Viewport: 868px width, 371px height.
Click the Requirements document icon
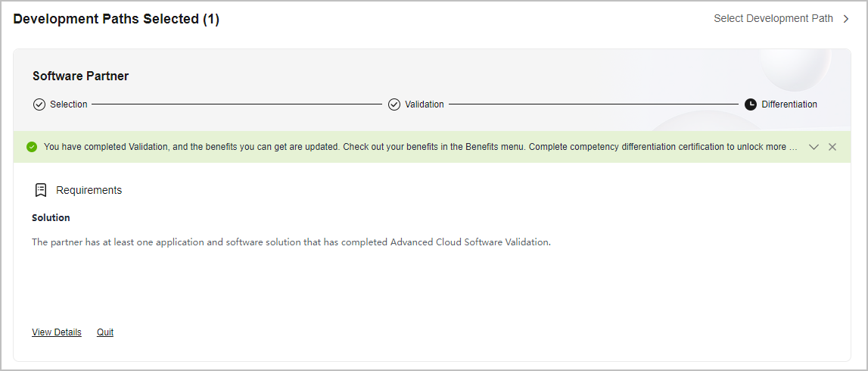pos(40,191)
